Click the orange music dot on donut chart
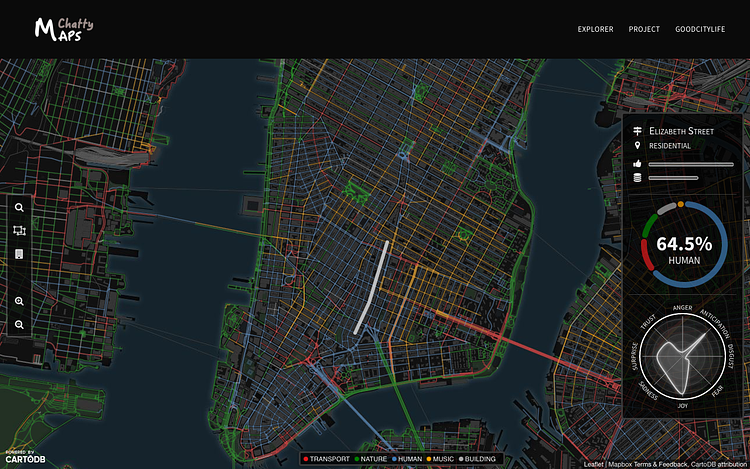The width and height of the screenshot is (750, 469). pos(681,204)
